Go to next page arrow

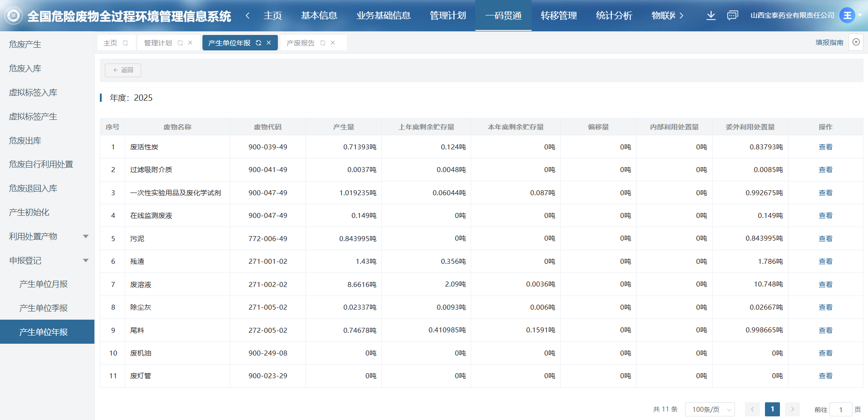tap(792, 409)
